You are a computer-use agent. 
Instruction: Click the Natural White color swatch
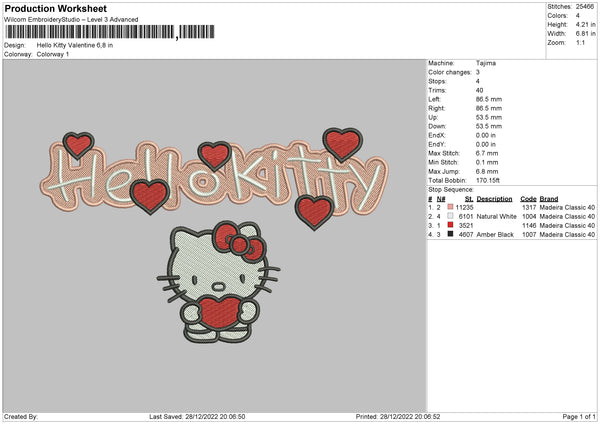pyautogui.click(x=450, y=216)
